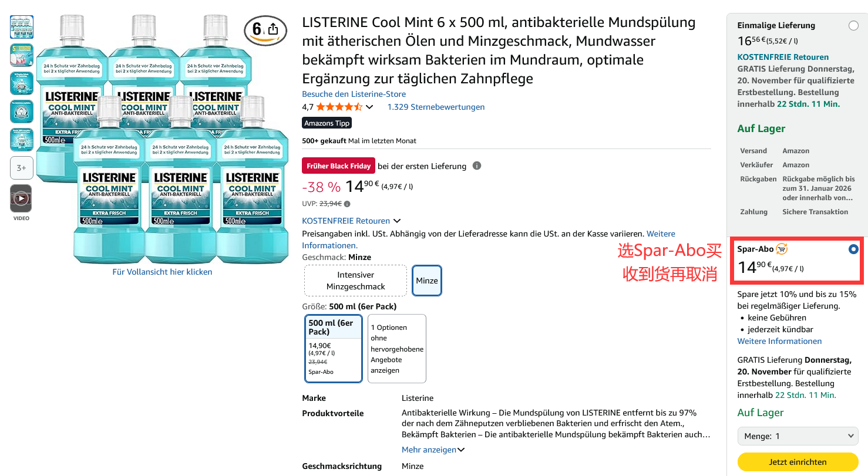Expand KOSTENFREIE Retouren chevron under price

(397, 221)
